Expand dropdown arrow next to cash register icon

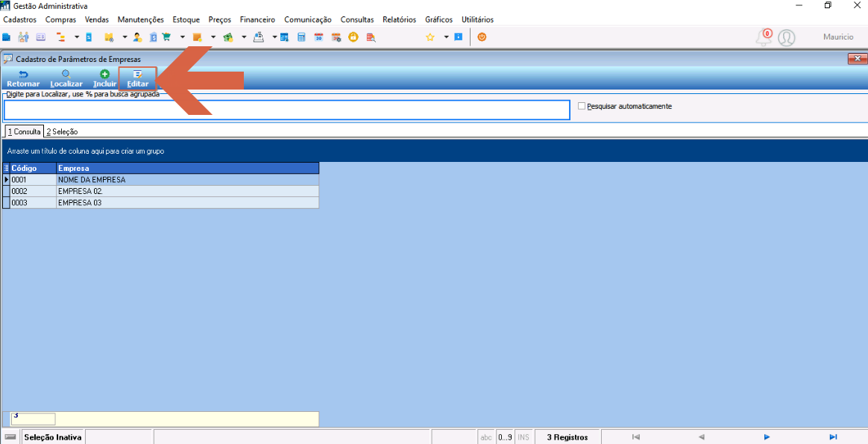point(274,37)
